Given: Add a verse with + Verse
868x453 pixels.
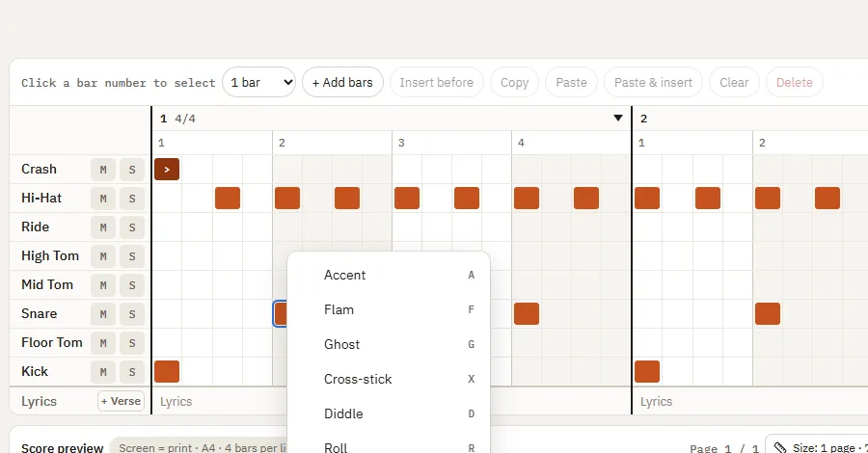Looking at the screenshot, I should (x=122, y=401).
